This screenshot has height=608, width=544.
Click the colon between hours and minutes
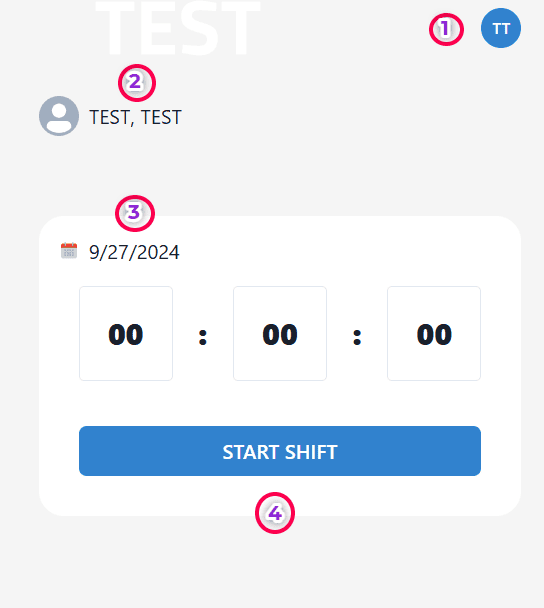(203, 337)
